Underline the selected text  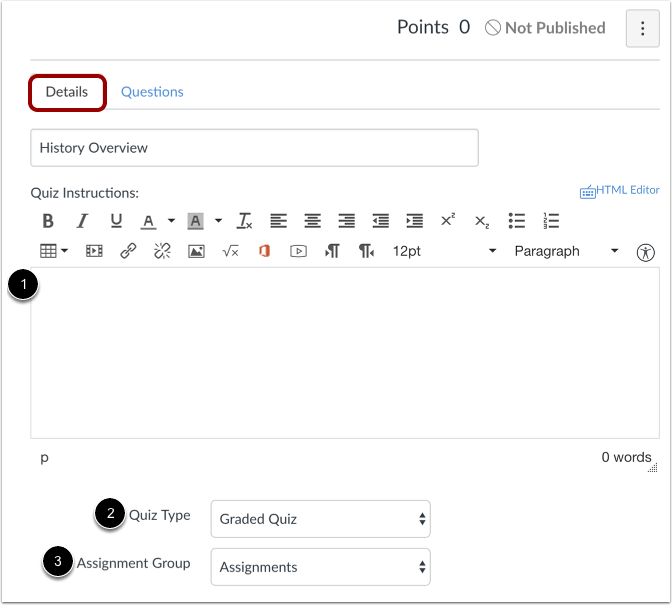coord(116,221)
